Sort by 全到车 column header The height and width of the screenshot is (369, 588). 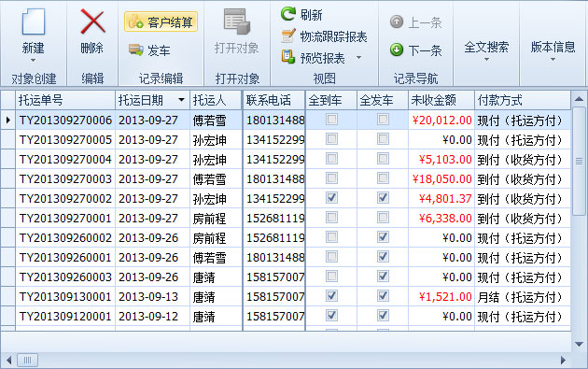coord(331,100)
